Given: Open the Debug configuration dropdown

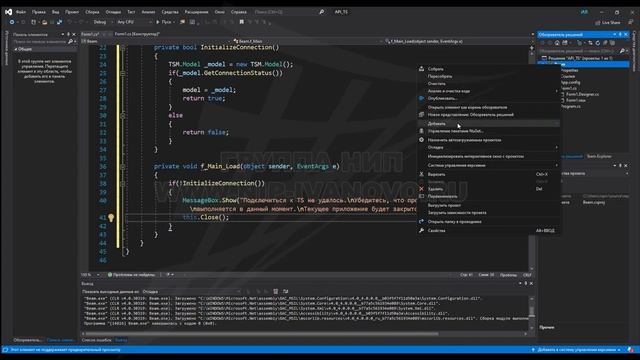Looking at the screenshot, I should [102, 22].
